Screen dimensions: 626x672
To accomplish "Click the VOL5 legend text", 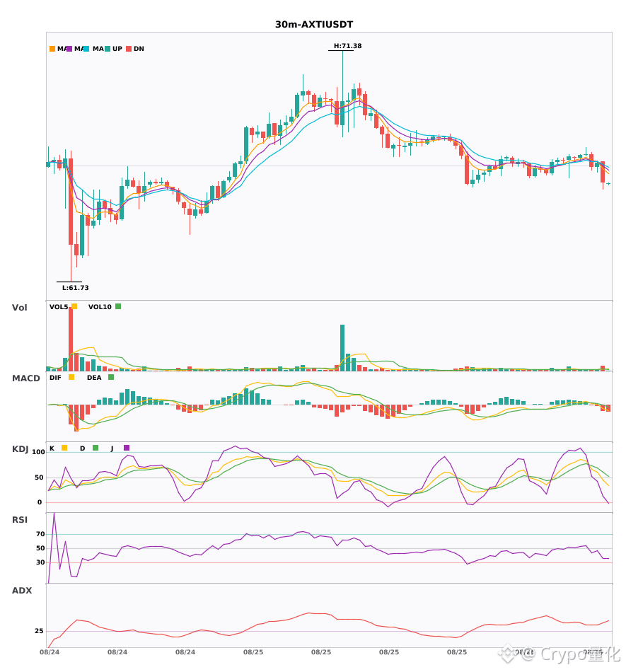I will [x=59, y=307].
